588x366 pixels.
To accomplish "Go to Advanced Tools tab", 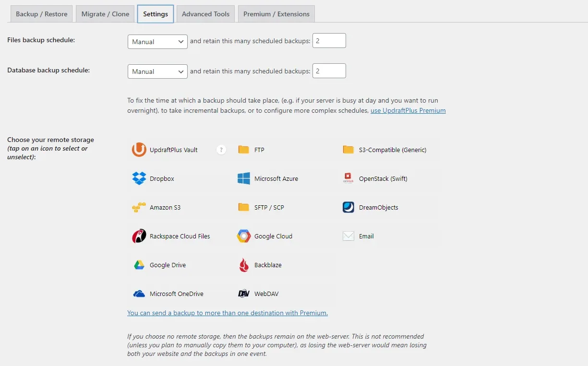I will pyautogui.click(x=206, y=14).
